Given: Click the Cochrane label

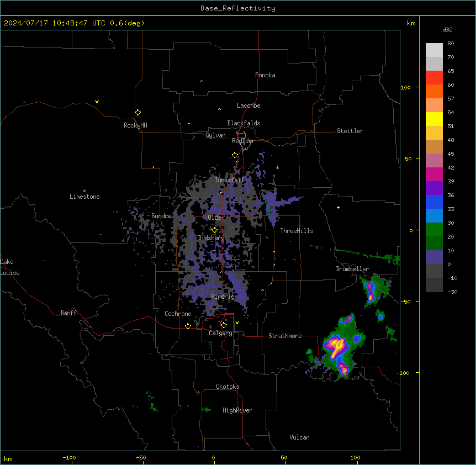Looking at the screenshot, I should [x=178, y=314].
